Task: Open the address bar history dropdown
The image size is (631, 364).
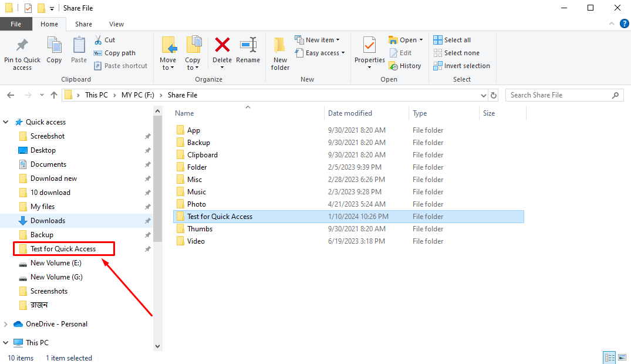Action: [483, 95]
